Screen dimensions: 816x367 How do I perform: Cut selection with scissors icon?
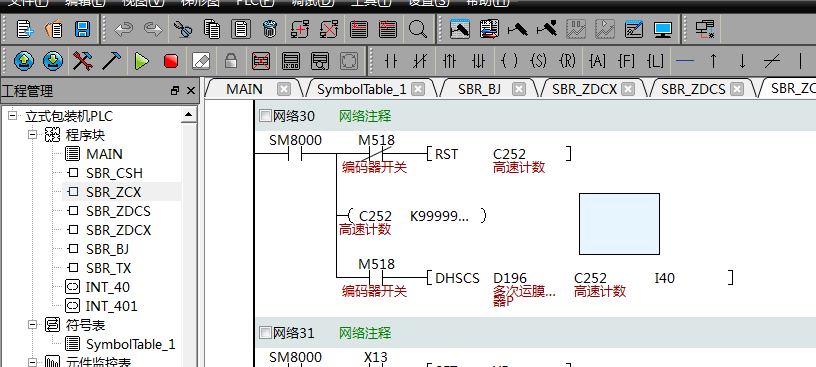coord(183,29)
